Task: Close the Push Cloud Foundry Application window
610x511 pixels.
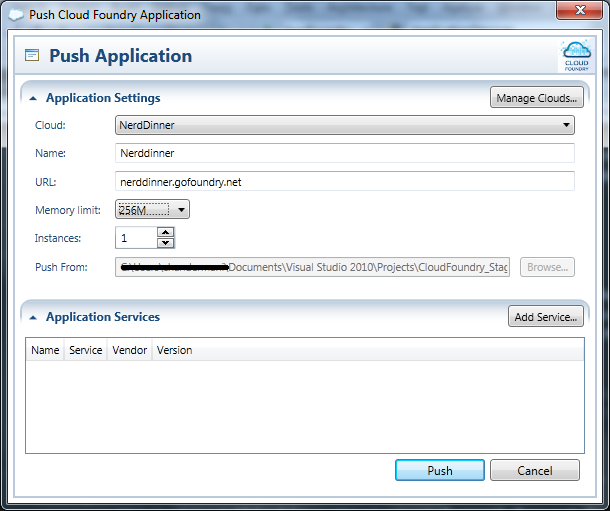Action: [579, 10]
